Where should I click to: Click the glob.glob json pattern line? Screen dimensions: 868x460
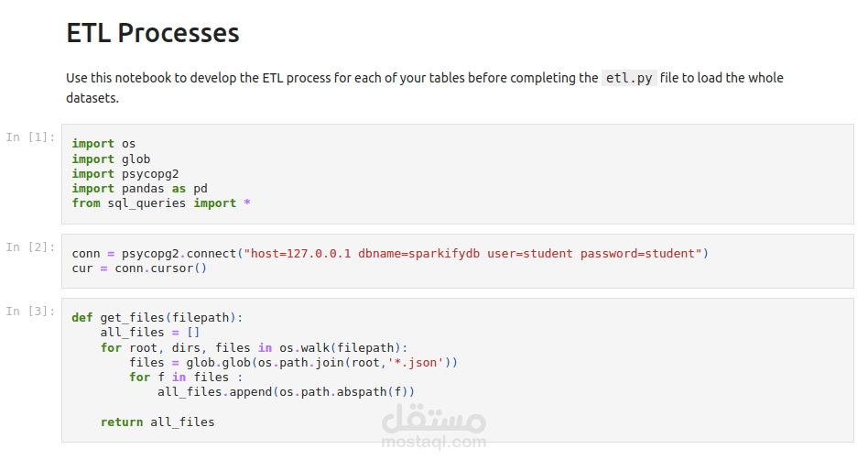tap(293, 363)
